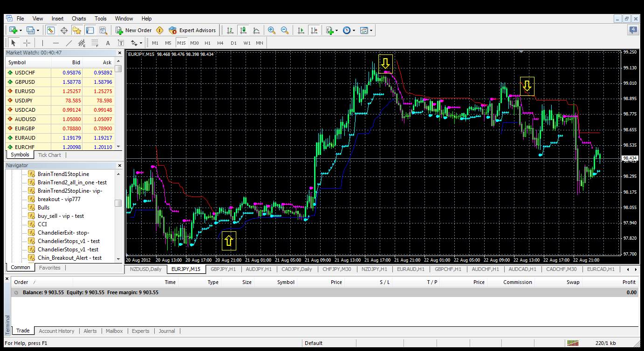This screenshot has width=644, height=351.
Task: Switch timeframe to M1
Action: coord(155,43)
